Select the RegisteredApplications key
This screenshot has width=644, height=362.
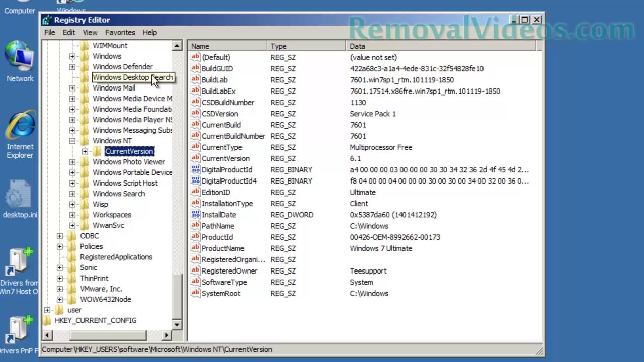point(116,257)
